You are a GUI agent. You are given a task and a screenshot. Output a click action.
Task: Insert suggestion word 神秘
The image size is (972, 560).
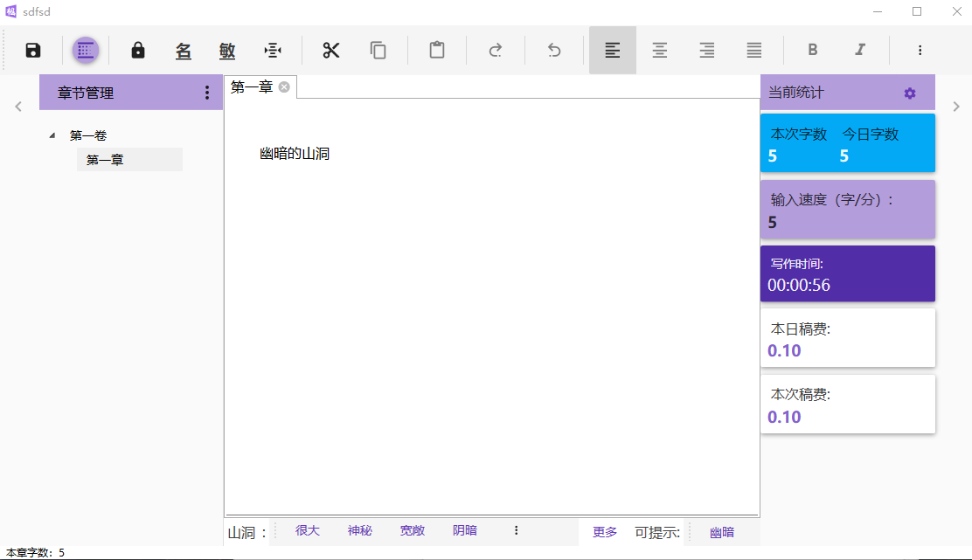pyautogui.click(x=359, y=531)
